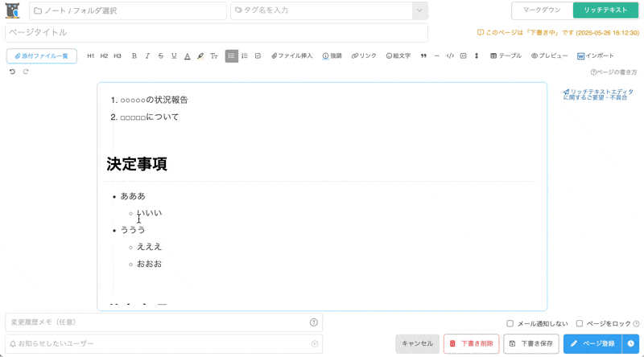Open the テーブル insert menu

506,56
